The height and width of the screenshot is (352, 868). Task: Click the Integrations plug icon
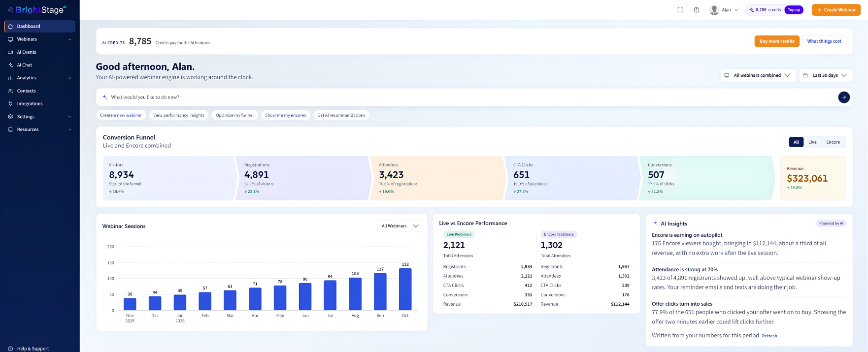pos(10,104)
